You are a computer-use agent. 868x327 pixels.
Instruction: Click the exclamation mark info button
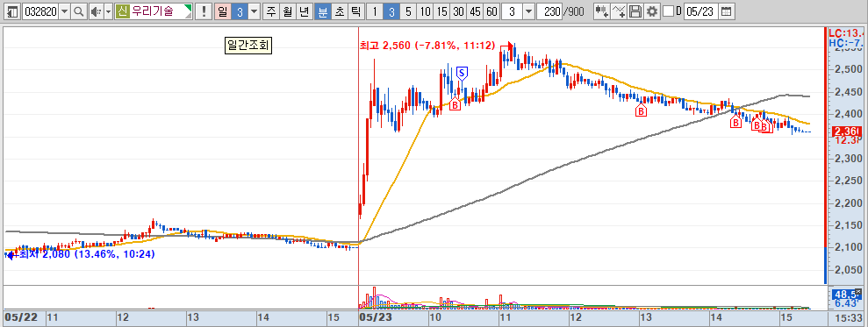click(x=204, y=11)
